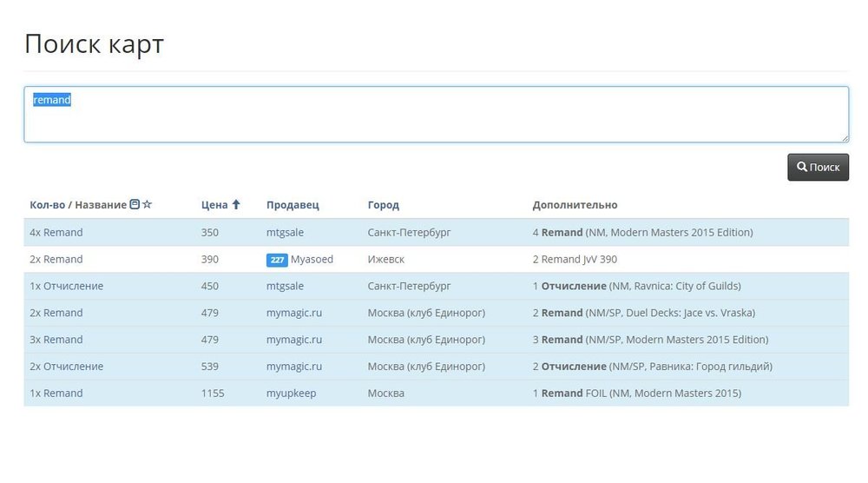The image size is (868, 483).
Task: Sort by the Продавец column header
Action: coord(293,205)
